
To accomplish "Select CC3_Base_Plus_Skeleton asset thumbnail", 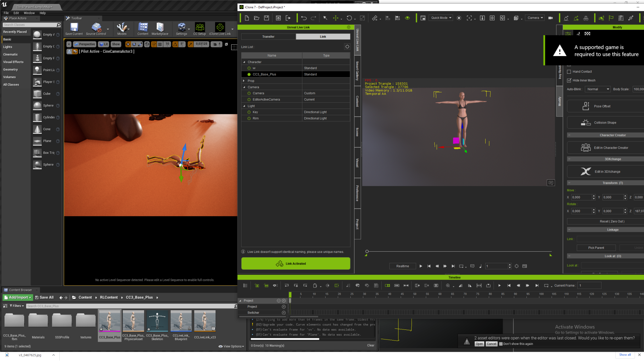I will coord(157,325).
